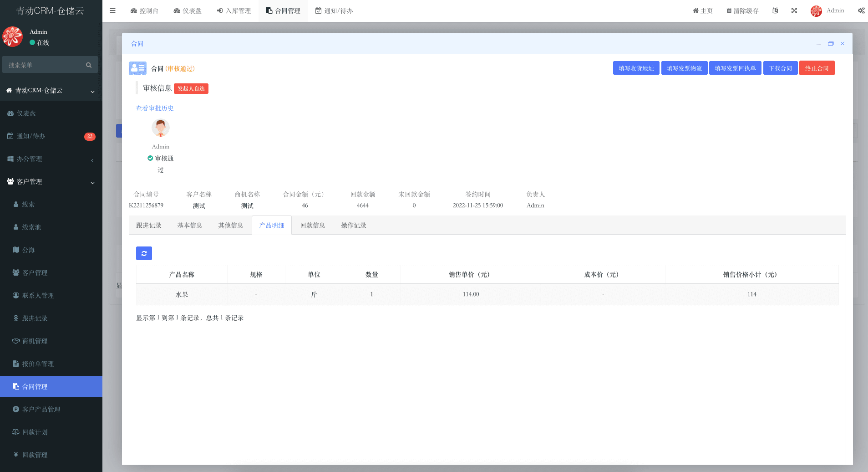The width and height of the screenshot is (868, 472).
Task: Click the red 终止合同 button
Action: [x=817, y=68]
